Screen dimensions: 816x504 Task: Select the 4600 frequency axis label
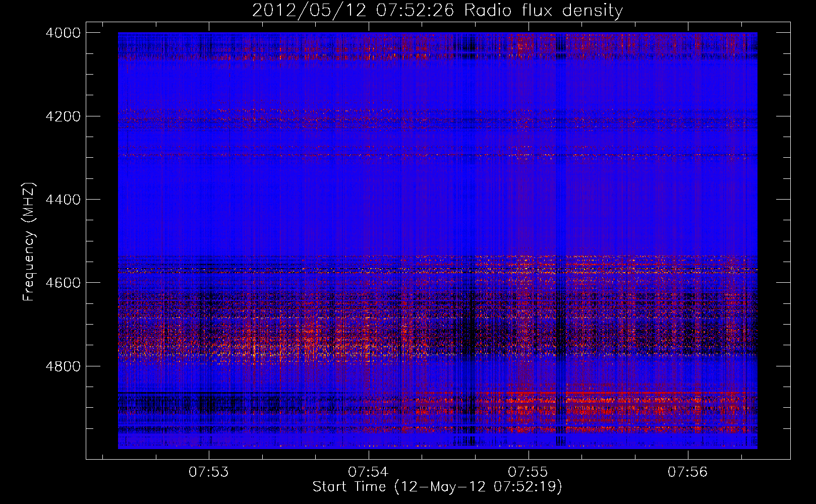coord(63,283)
